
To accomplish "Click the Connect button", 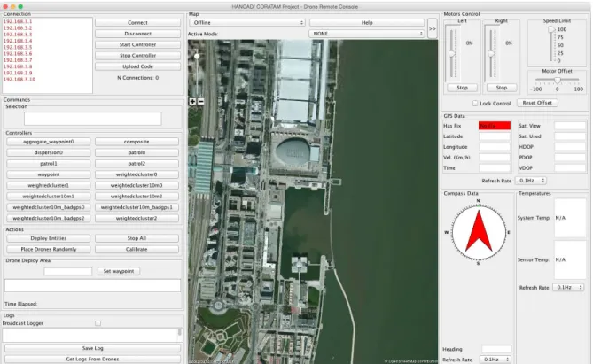I will [137, 23].
